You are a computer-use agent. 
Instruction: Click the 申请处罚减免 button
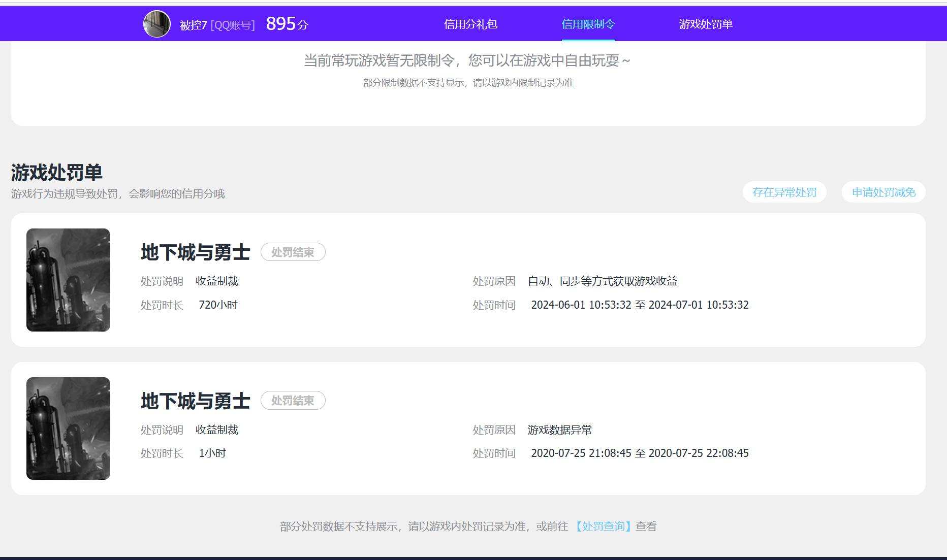pos(883,192)
